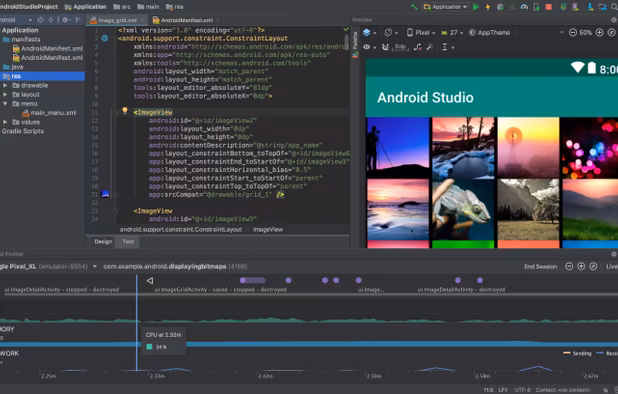Reset profiler timeline zoom icon
This screenshot has width=618, height=394.
pos(593,266)
